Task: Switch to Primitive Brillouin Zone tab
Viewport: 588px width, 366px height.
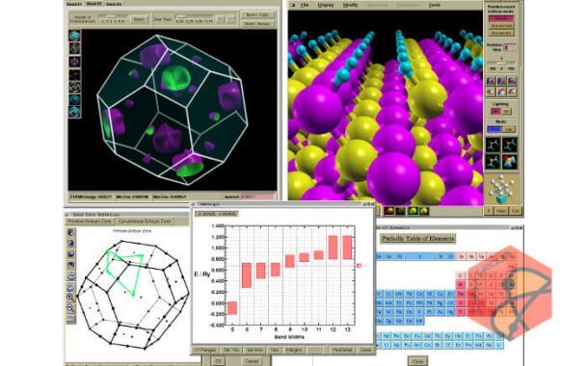Action: [90, 222]
